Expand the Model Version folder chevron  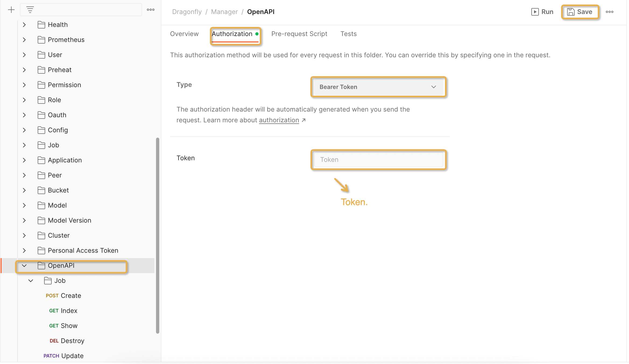tap(24, 220)
